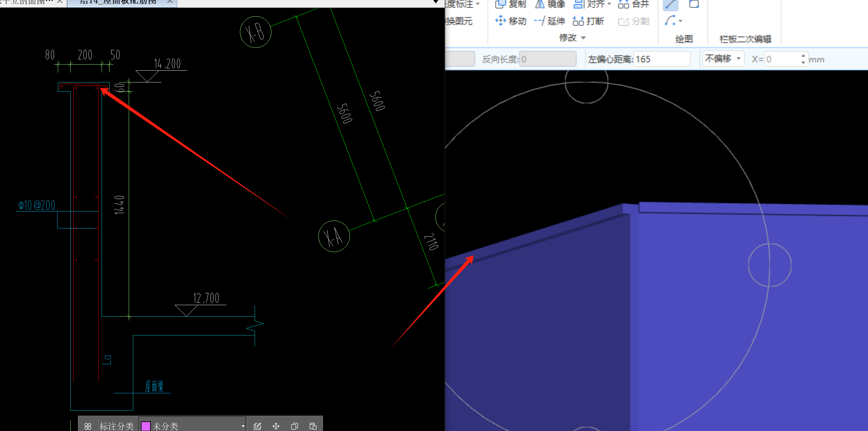
Task: Click the 屋面梁 label
Action: pos(154,386)
